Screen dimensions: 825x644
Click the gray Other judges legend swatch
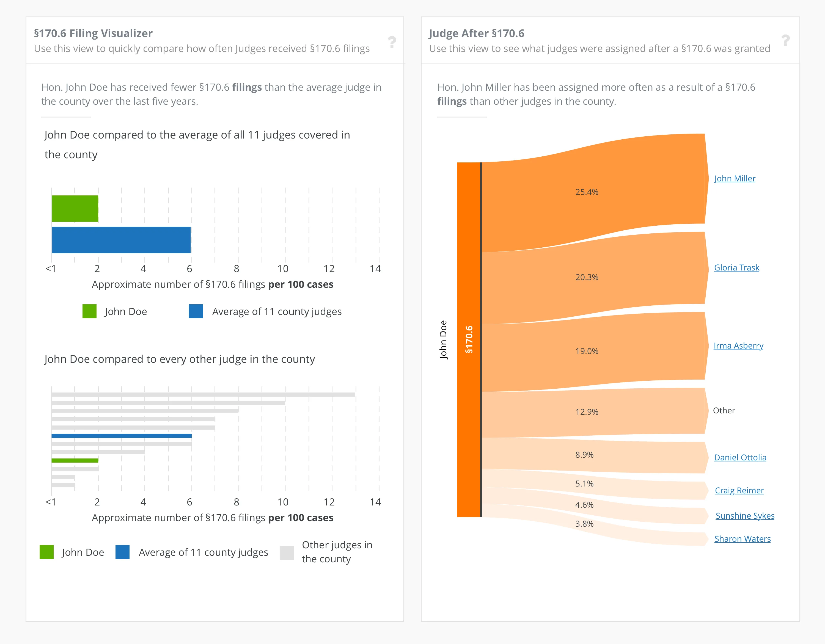[287, 553]
